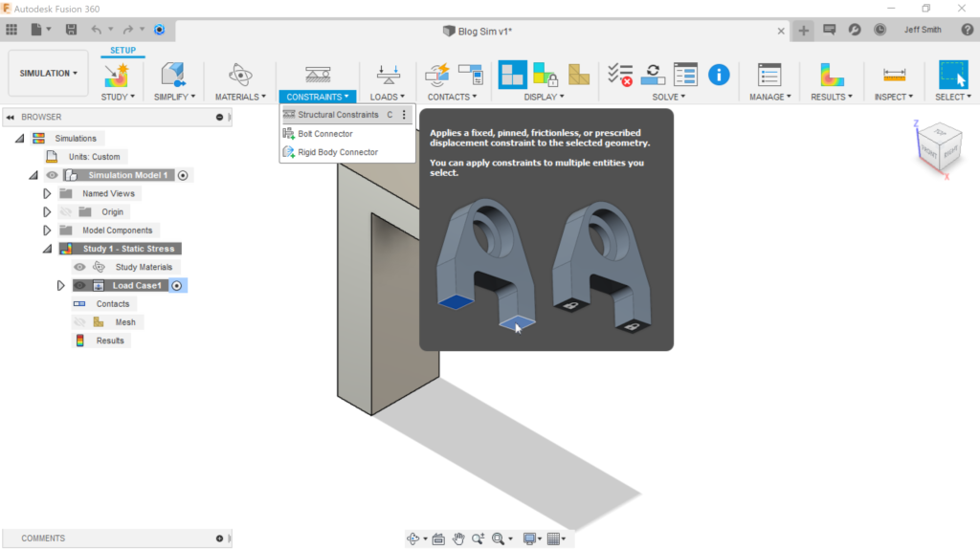The image size is (980, 550).
Task: Open the CONTACTS dropdown menu
Action: click(452, 97)
